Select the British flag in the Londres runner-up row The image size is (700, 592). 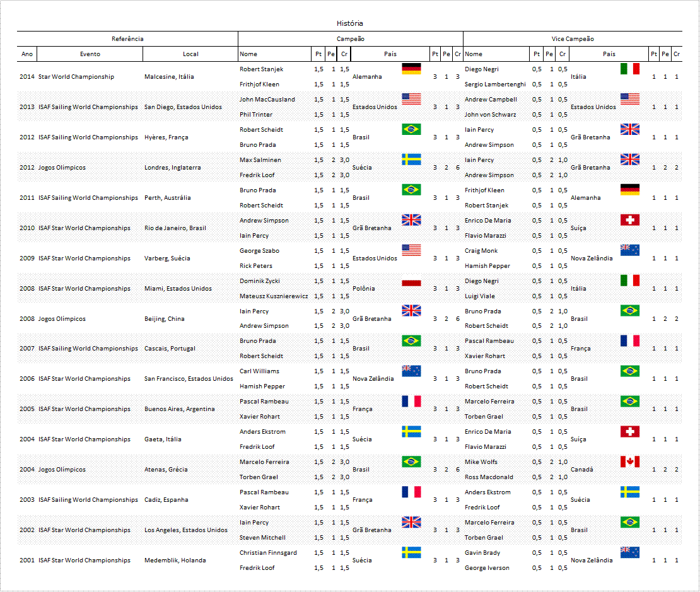click(630, 160)
